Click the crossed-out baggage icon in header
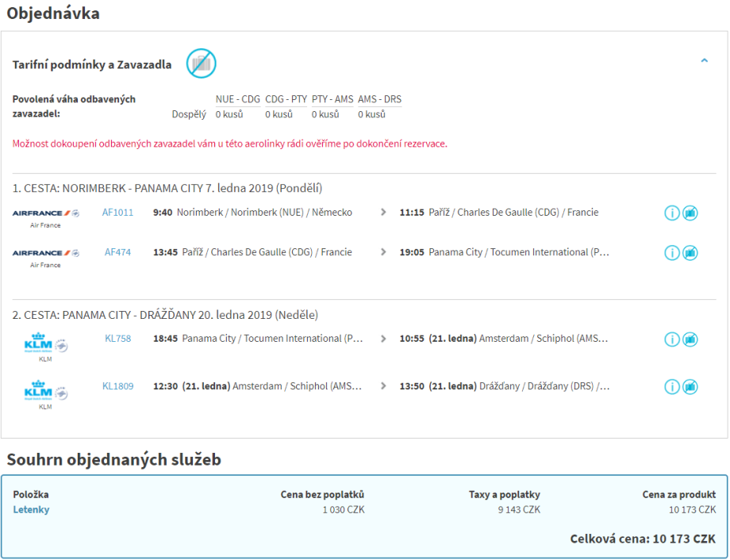 201,63
